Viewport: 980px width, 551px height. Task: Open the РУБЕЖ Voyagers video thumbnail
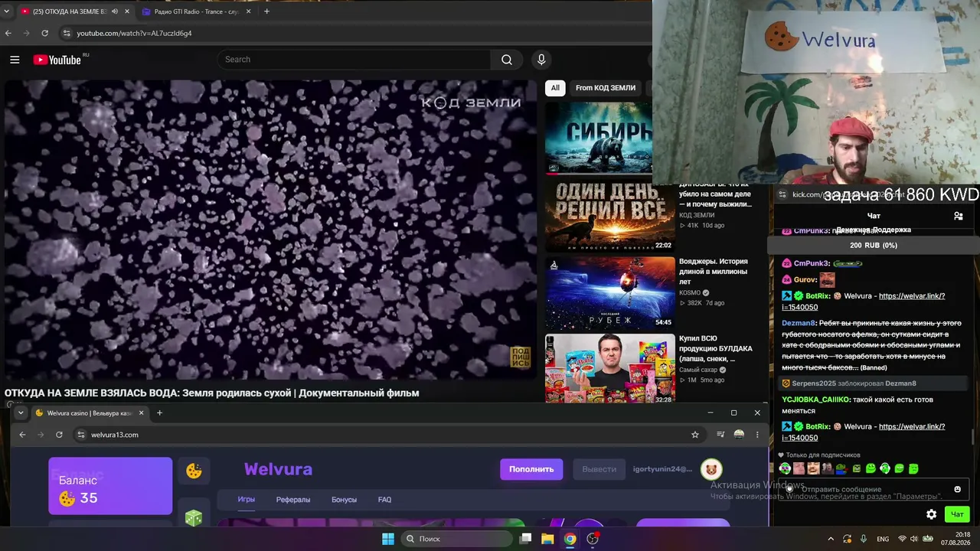pyautogui.click(x=610, y=292)
